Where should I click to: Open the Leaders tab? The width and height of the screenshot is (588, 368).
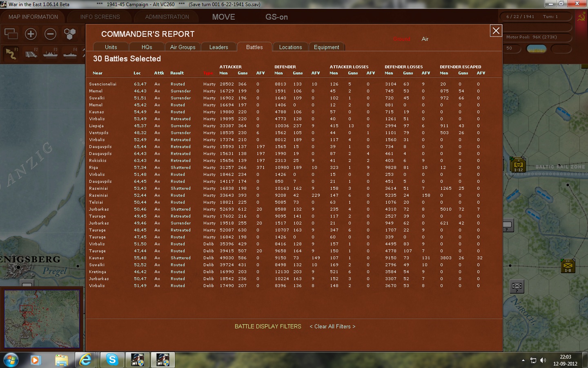tap(218, 47)
